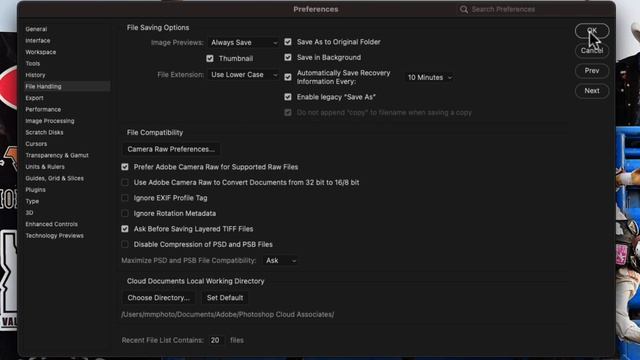Viewport: 640px width, 360px height.
Task: Open the General preferences category
Action: click(36, 29)
